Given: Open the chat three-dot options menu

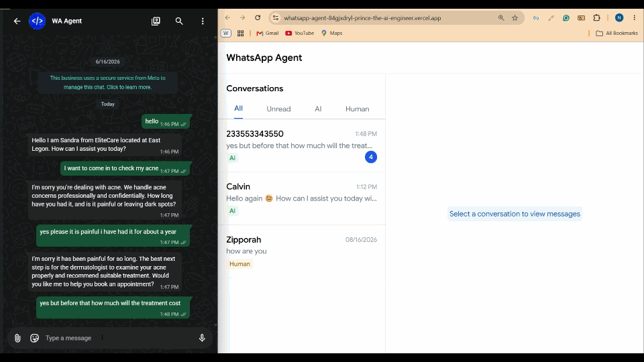Looking at the screenshot, I should click(203, 21).
